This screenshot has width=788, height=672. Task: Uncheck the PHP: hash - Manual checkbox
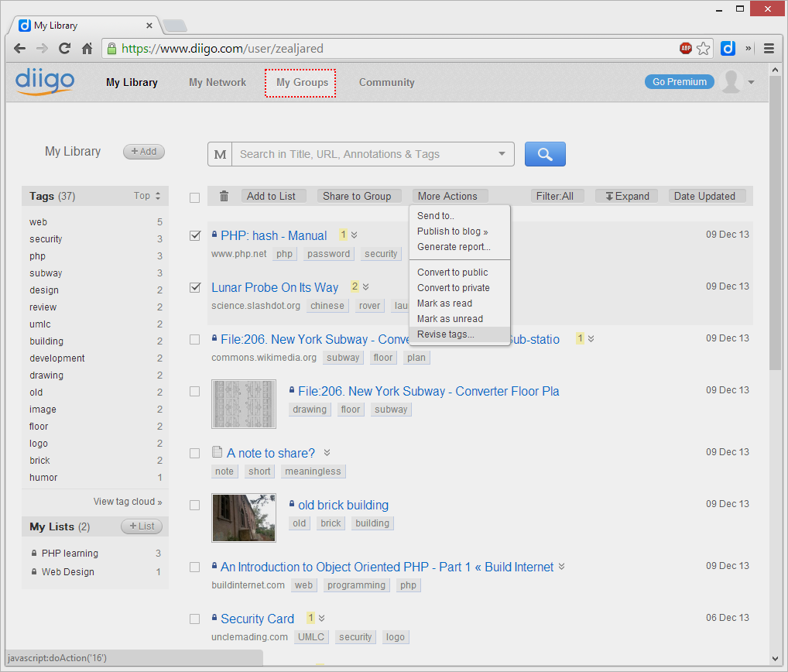(195, 235)
